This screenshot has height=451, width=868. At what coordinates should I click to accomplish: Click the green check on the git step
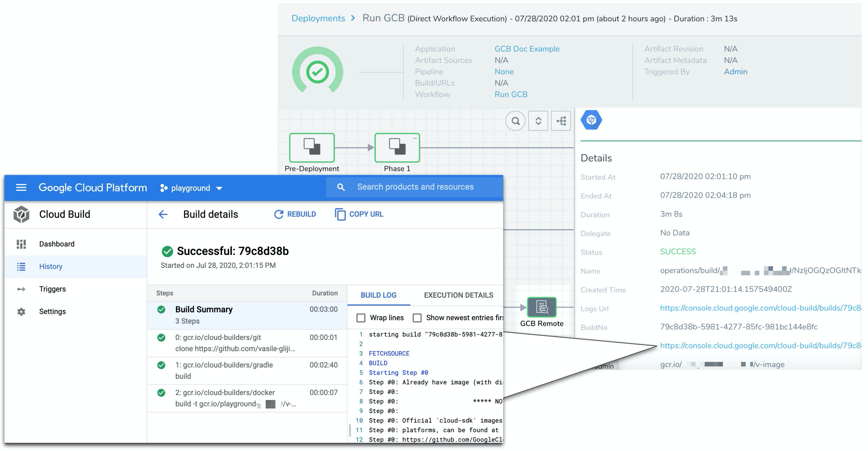(x=161, y=337)
